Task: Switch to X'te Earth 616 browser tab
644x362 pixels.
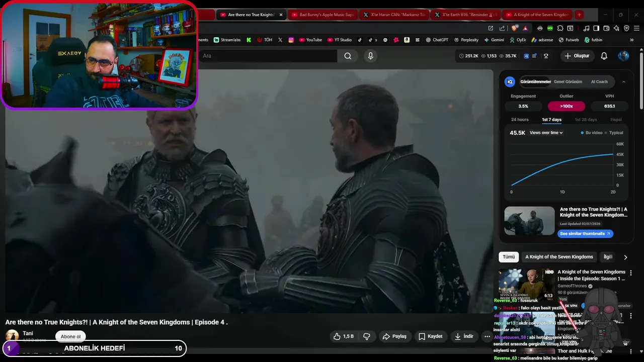Action: point(466,15)
